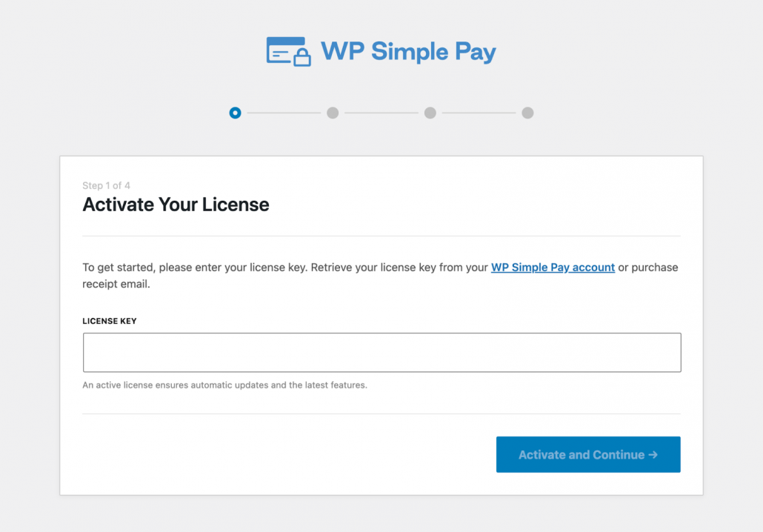Go to the third step dot
The image size is (763, 532).
pyautogui.click(x=430, y=113)
